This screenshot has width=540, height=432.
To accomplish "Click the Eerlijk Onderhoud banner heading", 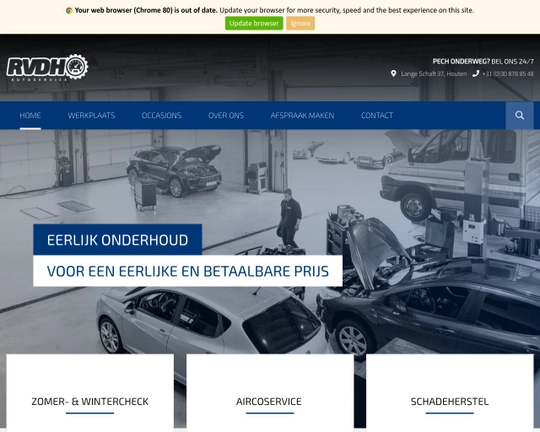I will click(x=117, y=240).
